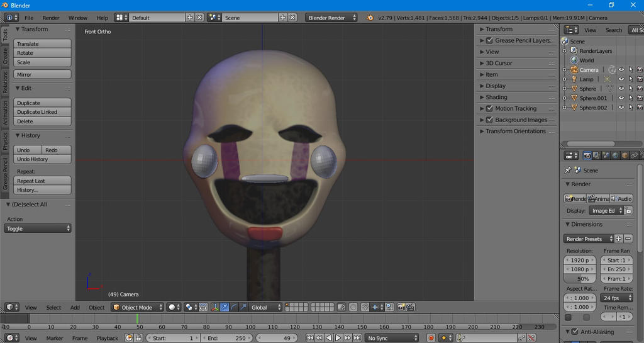This screenshot has height=343, width=644.
Task: Open timeline editor type selector
Action: click(x=11, y=338)
